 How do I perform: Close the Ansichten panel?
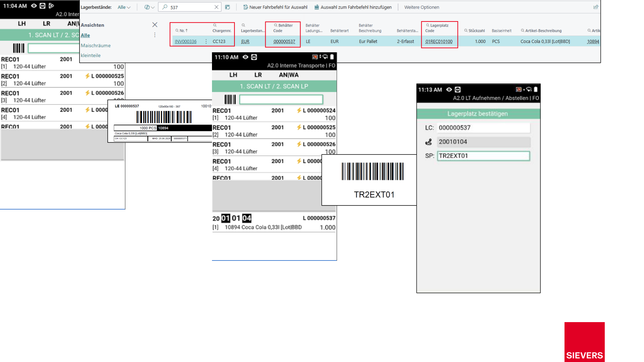[x=155, y=25]
